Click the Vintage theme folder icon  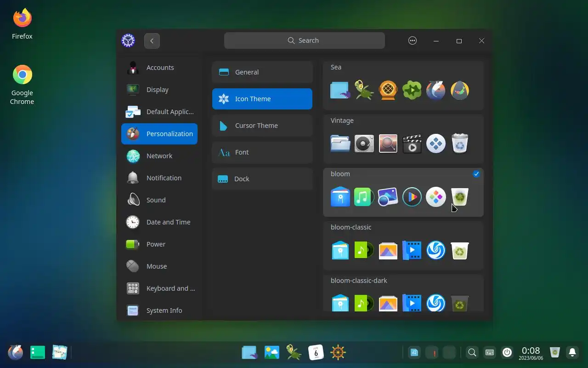340,144
